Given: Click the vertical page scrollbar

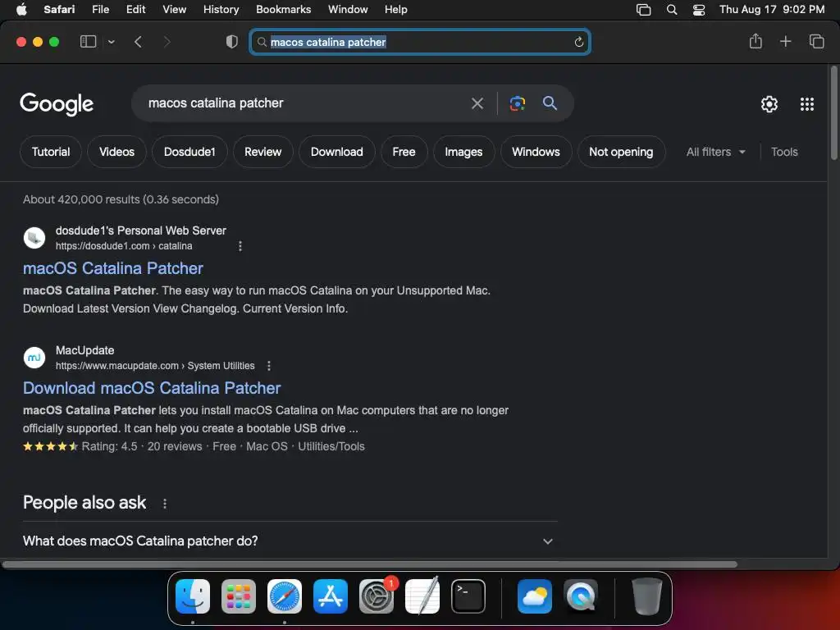Looking at the screenshot, I should pyautogui.click(x=833, y=112).
